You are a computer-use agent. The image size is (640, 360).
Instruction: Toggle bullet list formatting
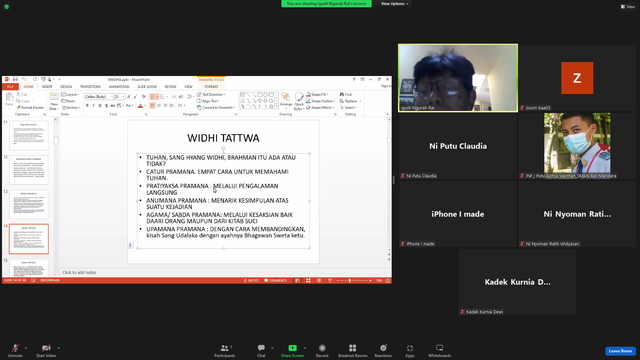pos(153,97)
